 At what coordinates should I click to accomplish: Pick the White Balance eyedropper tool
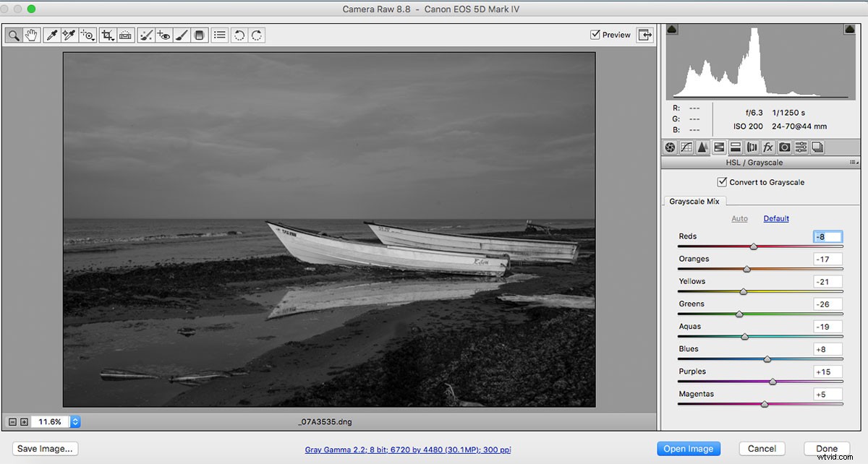tap(51, 35)
